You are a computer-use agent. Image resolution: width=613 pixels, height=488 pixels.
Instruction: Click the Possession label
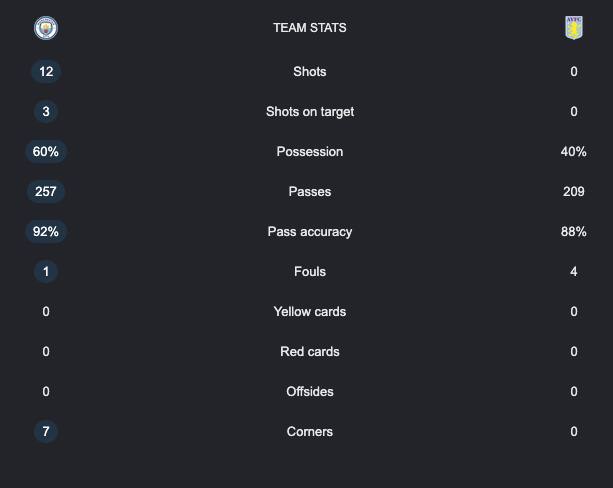(310, 152)
